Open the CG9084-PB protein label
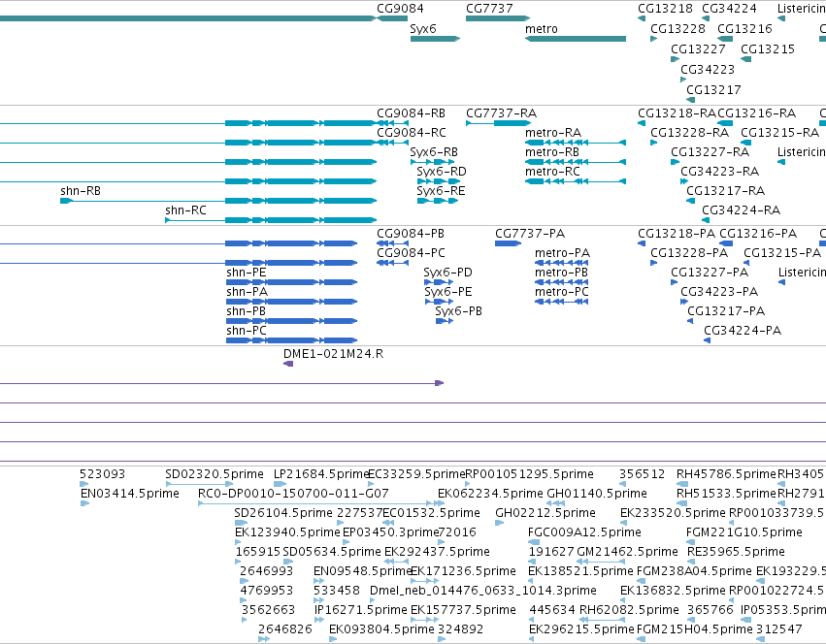The height and width of the screenshot is (644, 826). (411, 234)
